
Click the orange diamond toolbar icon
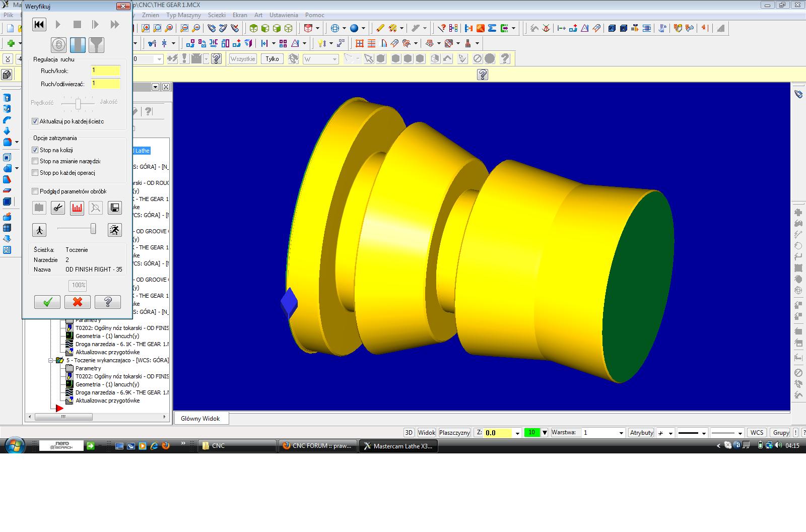click(x=481, y=28)
